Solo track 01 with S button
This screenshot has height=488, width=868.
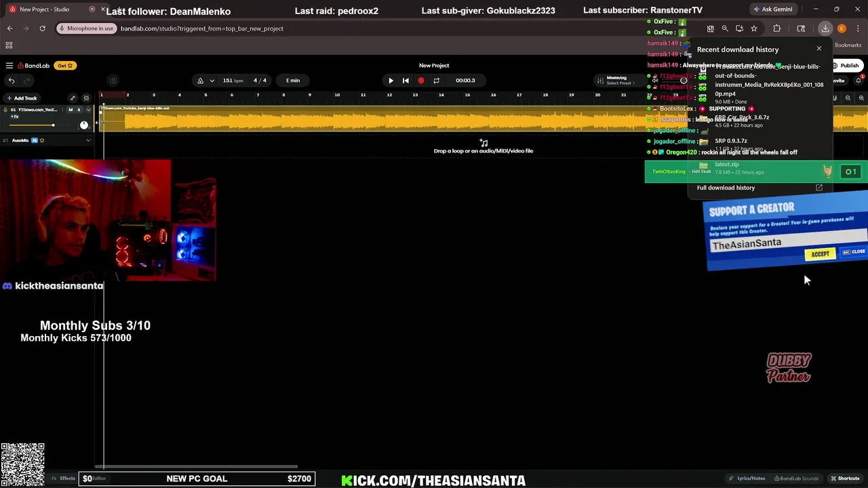click(79, 110)
